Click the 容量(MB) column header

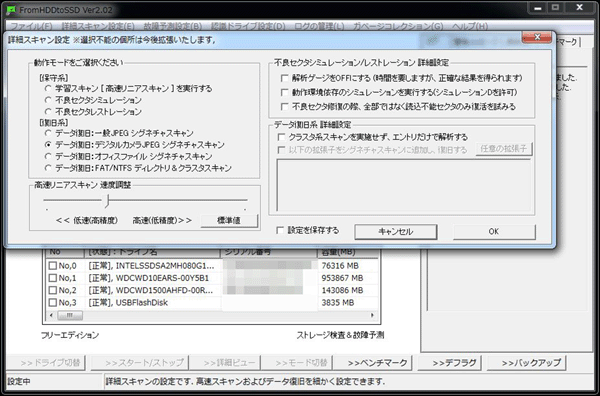(x=347, y=252)
